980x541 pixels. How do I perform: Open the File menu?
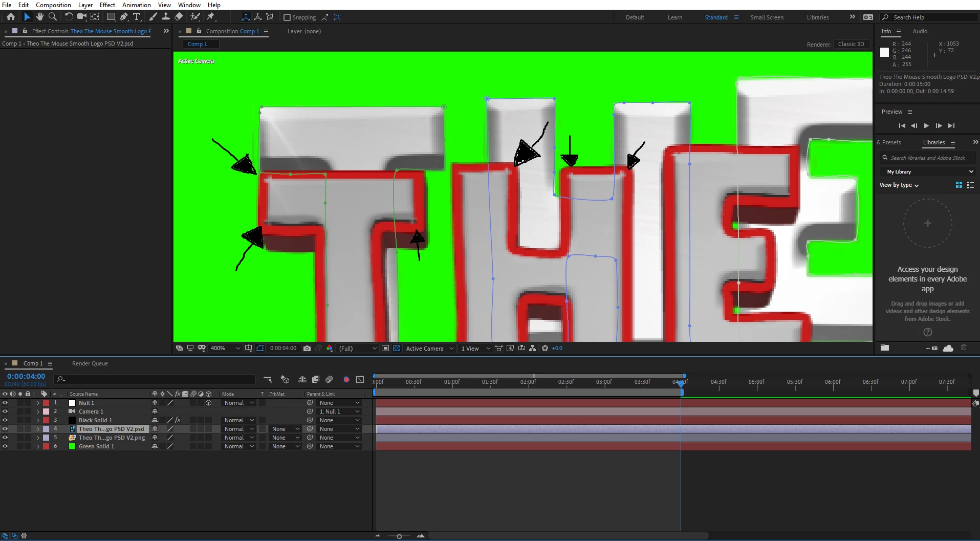pos(7,5)
